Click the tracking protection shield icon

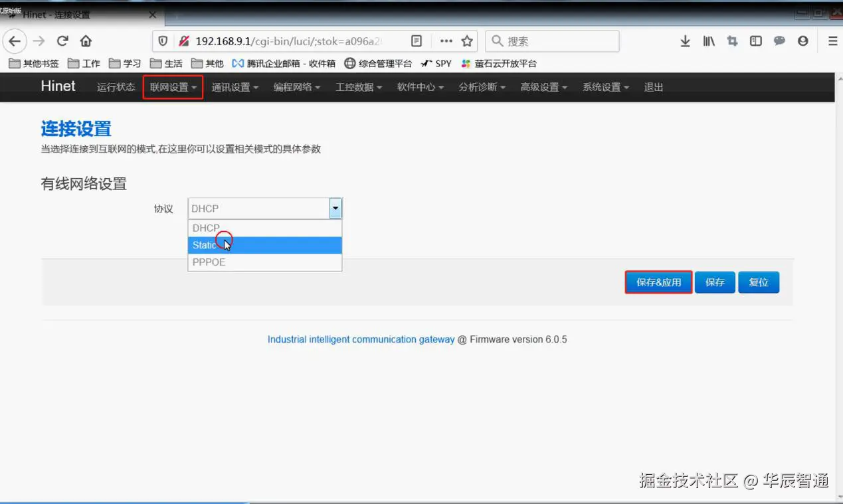(162, 41)
